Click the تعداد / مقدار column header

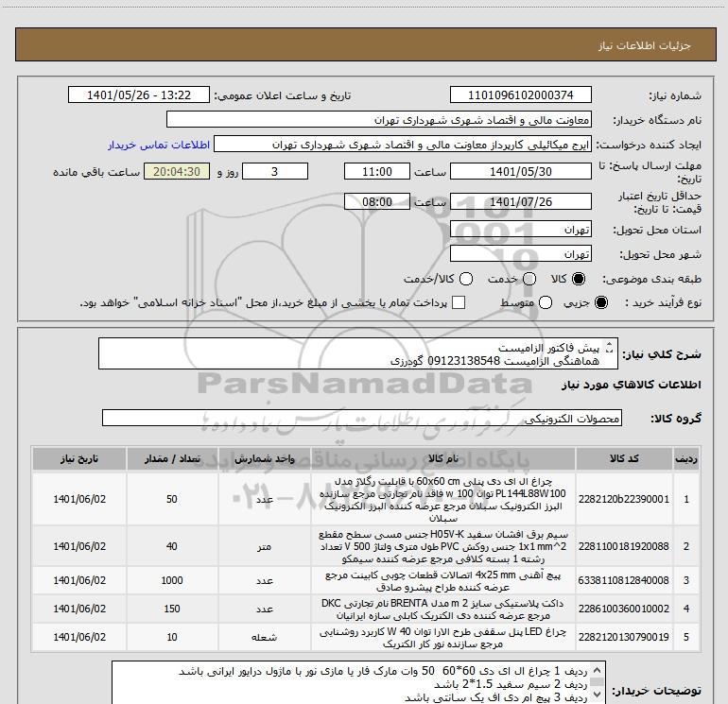coord(172,458)
